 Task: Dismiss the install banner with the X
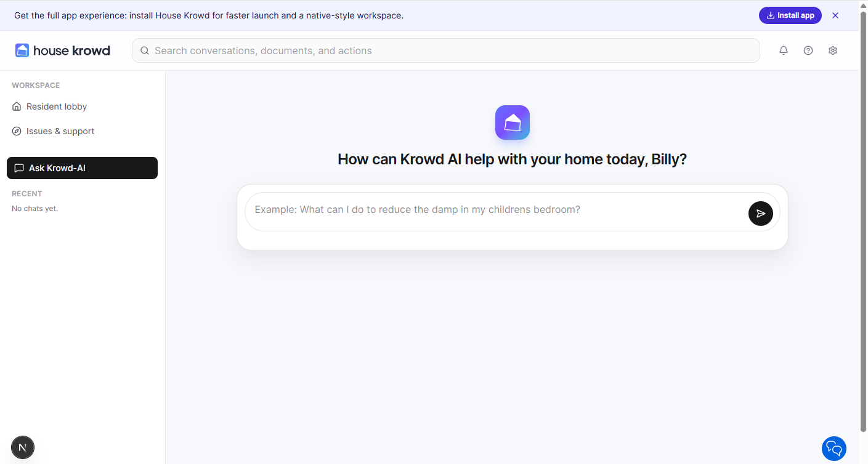(x=835, y=15)
